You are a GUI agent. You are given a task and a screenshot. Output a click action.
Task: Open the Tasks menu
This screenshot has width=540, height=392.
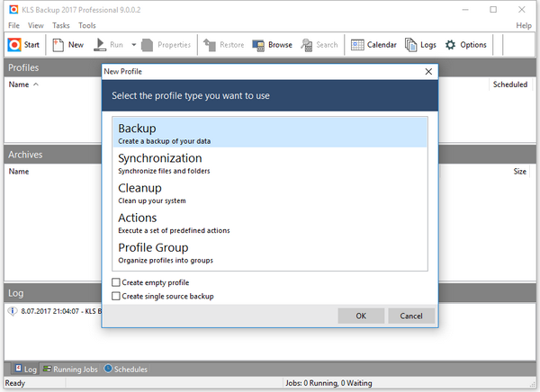(x=60, y=25)
